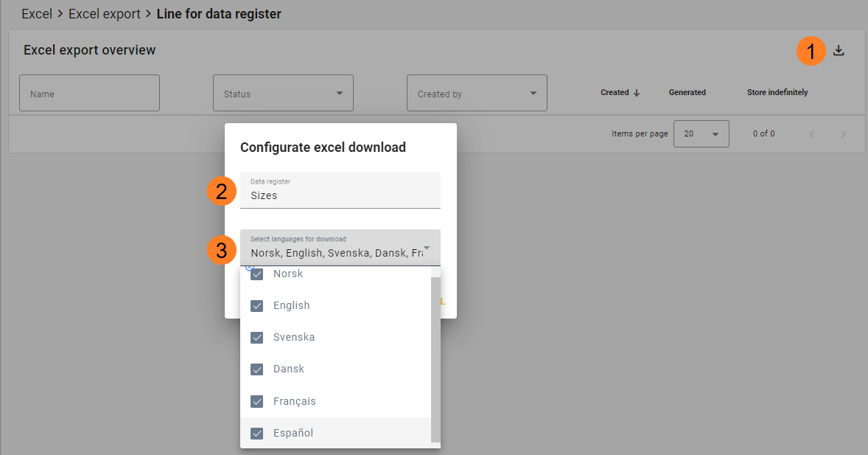Uncheck the Français language option
Screen dimensions: 868x455
pyautogui.click(x=257, y=402)
